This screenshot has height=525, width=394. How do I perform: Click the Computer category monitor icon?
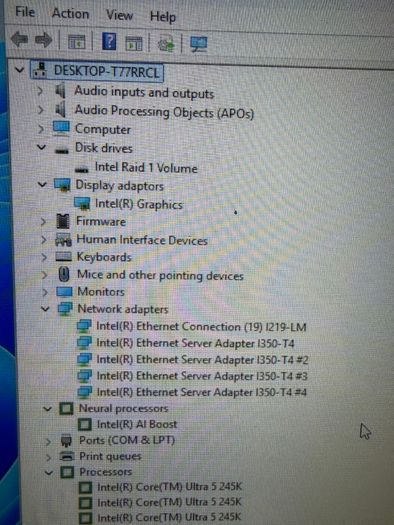(x=62, y=128)
